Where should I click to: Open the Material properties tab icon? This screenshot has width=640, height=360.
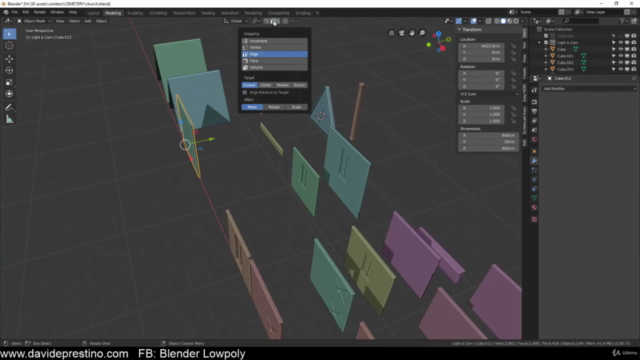point(534,208)
